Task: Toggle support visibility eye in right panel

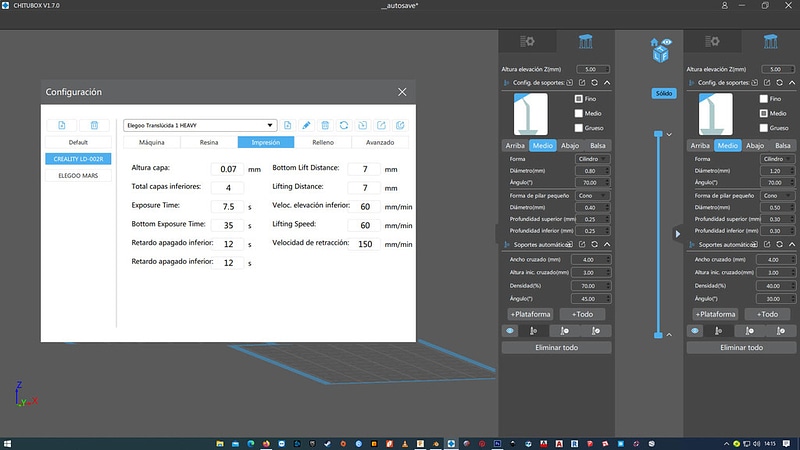Action: click(x=695, y=331)
